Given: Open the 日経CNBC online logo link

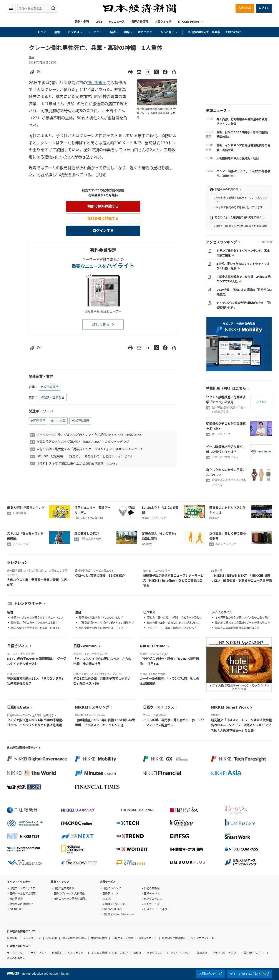Looking at the screenshot, I should (x=76, y=823).
